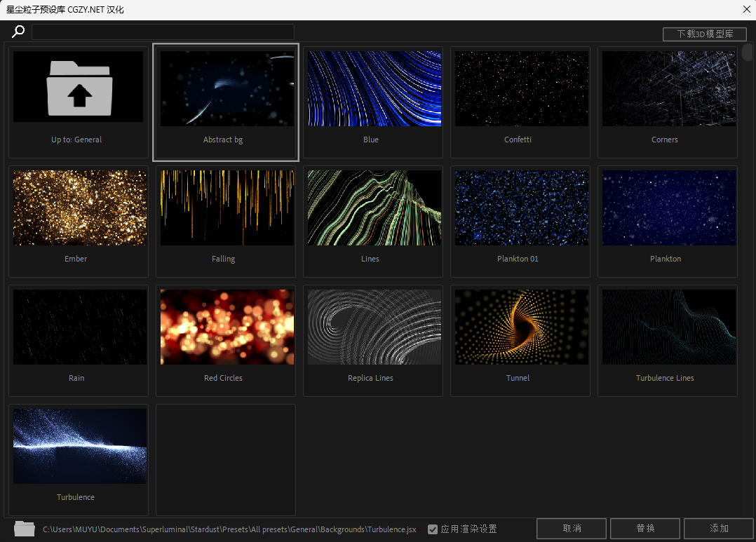Toggle the 应用渲染设置 checkbox

pos(433,529)
